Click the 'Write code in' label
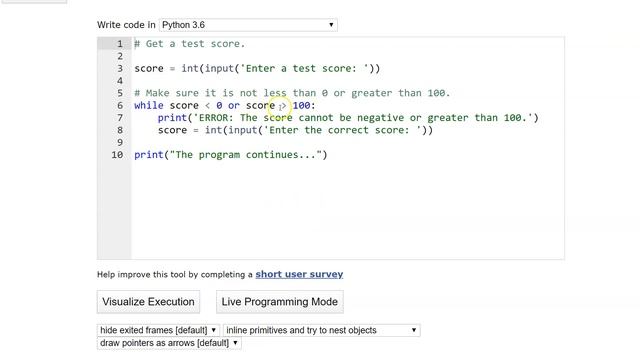This screenshot has height=360, width=640. [126, 25]
